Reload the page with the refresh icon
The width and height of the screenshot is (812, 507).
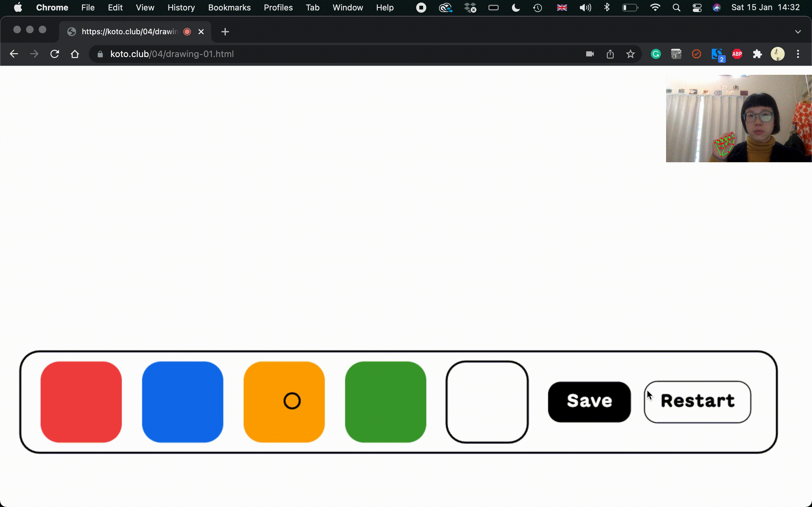coord(55,54)
